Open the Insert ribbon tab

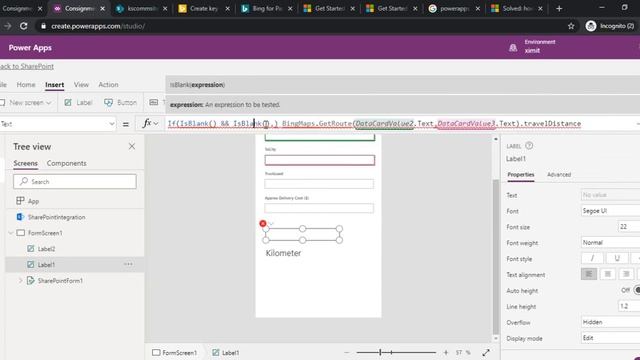[55, 84]
